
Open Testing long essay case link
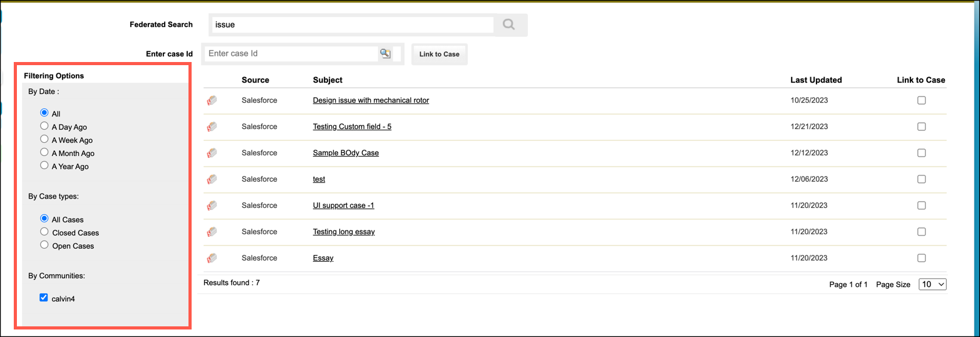(x=344, y=232)
